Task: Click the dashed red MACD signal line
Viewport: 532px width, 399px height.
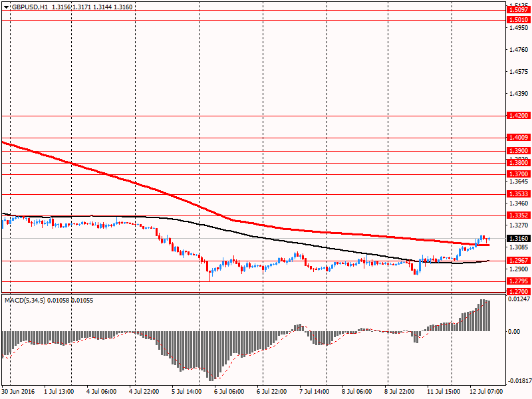Action: coord(237,356)
